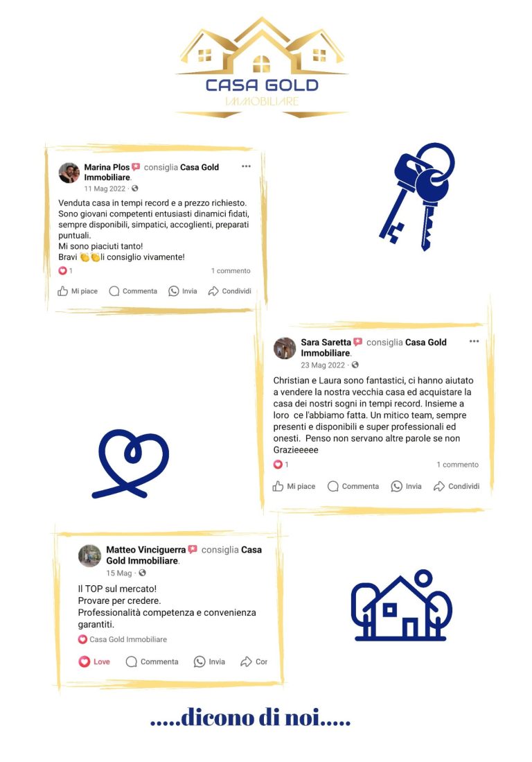This screenshot has width=532, height=762.
Task: Click Commenta under Marina Plos post
Action: (134, 291)
